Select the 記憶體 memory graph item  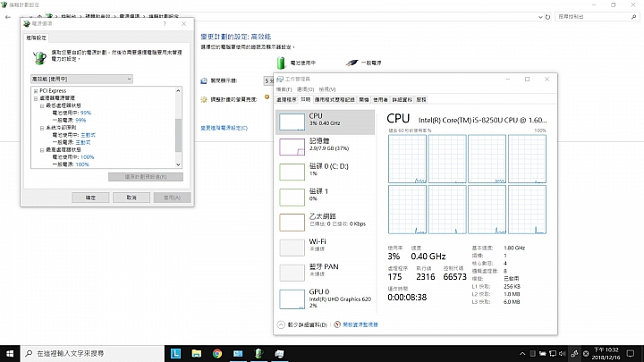tap(326, 147)
